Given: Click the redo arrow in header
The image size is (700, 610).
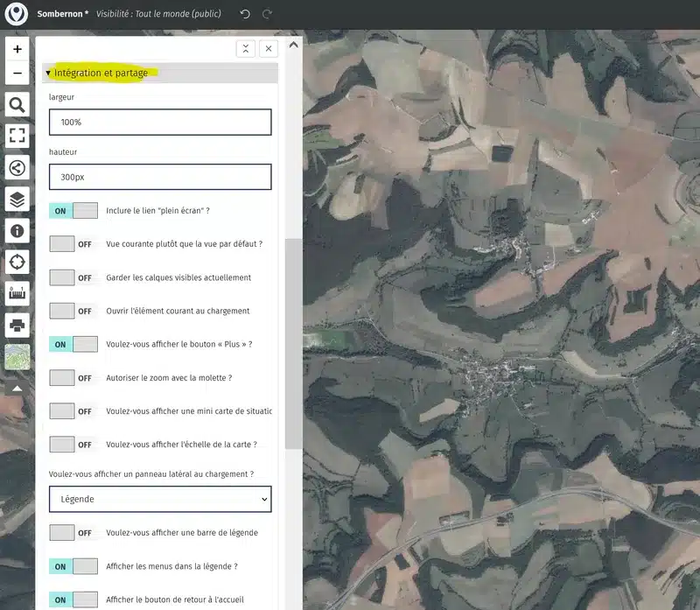Looking at the screenshot, I should coord(267,14).
